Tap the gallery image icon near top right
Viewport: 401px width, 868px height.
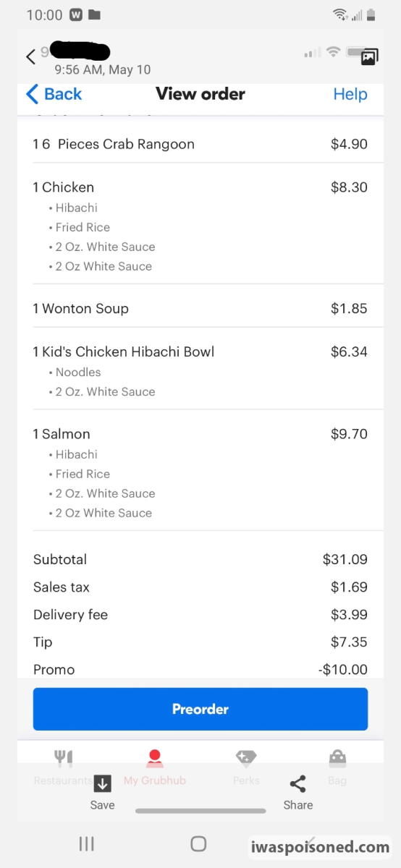coord(369,58)
